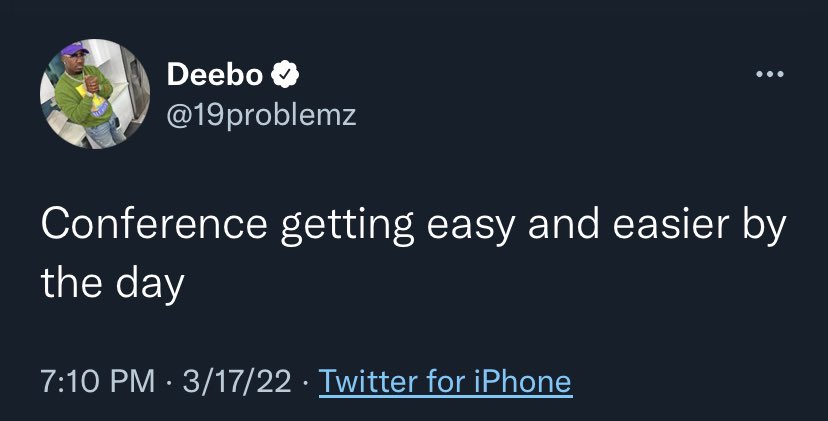The width and height of the screenshot is (828, 421).
Task: Expand tweet options via the ellipsis
Action: [770, 75]
